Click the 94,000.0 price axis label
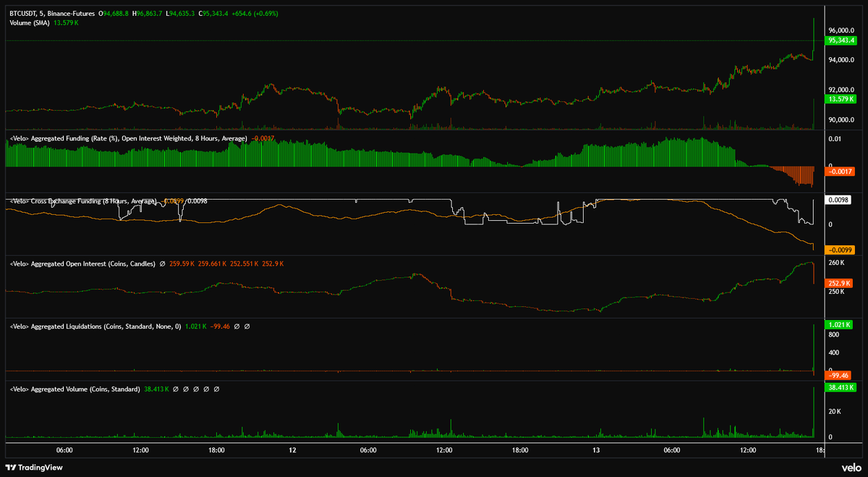Viewport: 868px width, 477px height. click(842, 60)
